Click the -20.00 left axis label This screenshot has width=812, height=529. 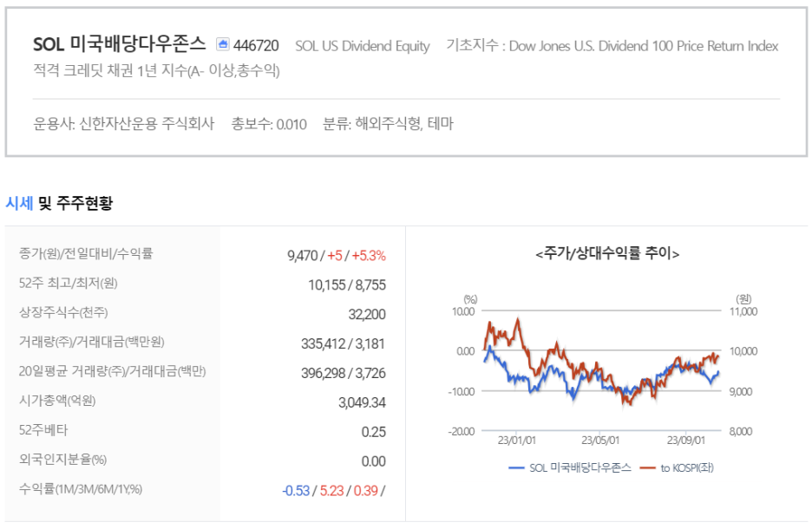click(x=462, y=432)
